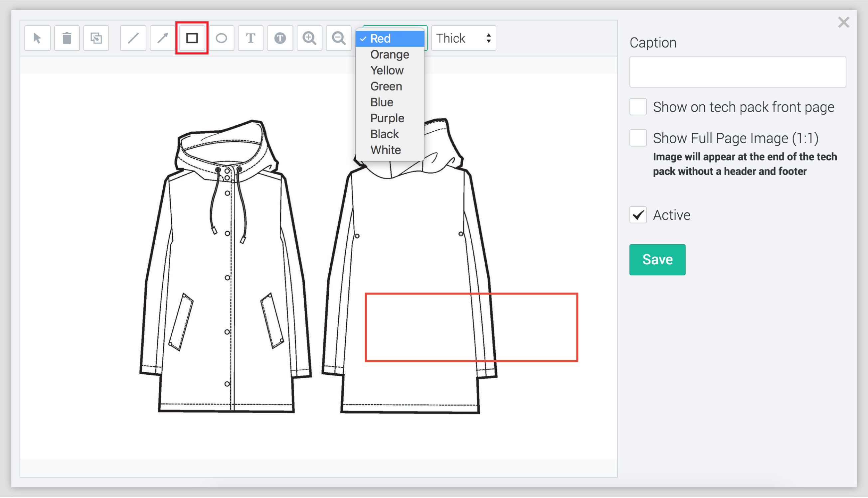Screen dimensions: 868x498
Task: Click the zoom out magnifier
Action: tap(338, 38)
